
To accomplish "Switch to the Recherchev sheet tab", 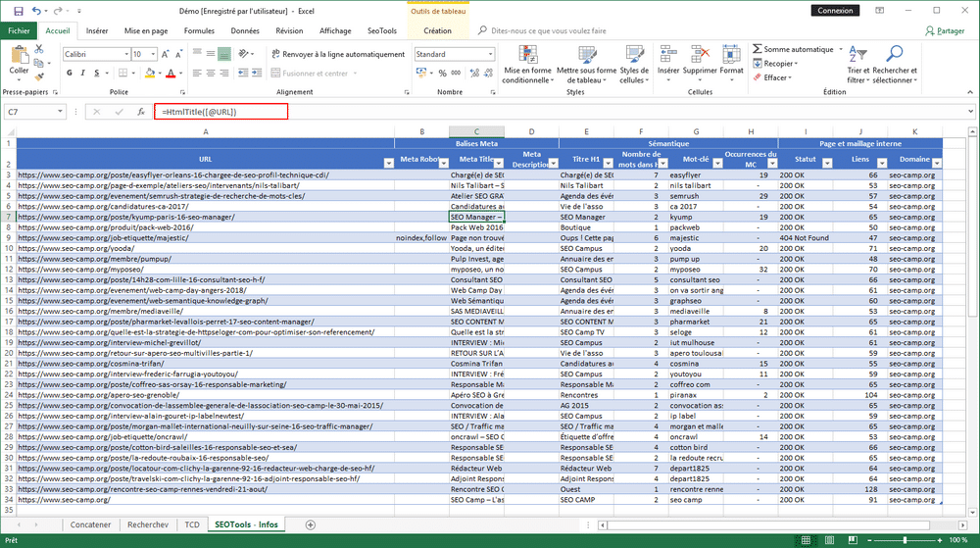I will point(148,524).
